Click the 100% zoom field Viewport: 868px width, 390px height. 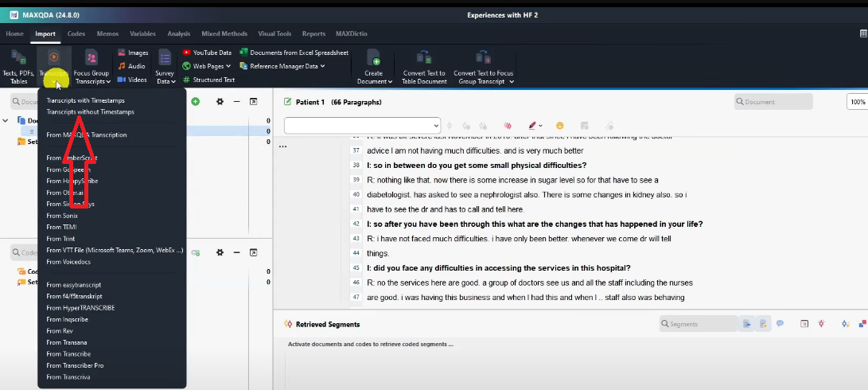click(857, 102)
